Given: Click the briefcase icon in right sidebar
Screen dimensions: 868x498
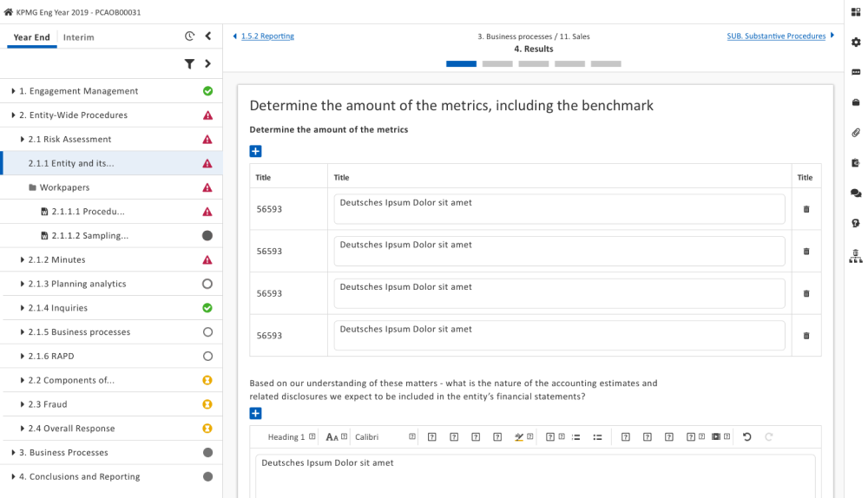Looking at the screenshot, I should coord(856,102).
